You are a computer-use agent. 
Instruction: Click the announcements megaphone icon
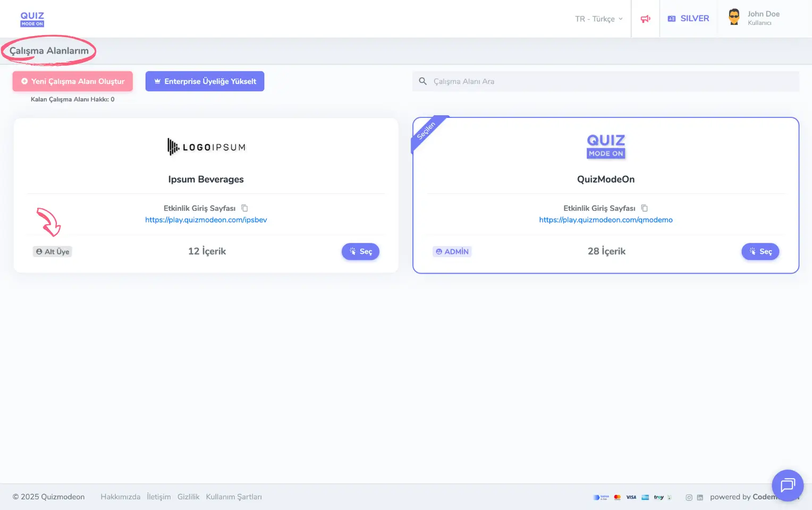[645, 19]
